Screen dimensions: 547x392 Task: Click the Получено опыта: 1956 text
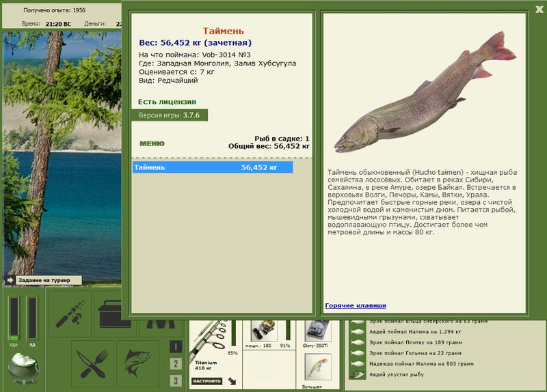point(54,10)
